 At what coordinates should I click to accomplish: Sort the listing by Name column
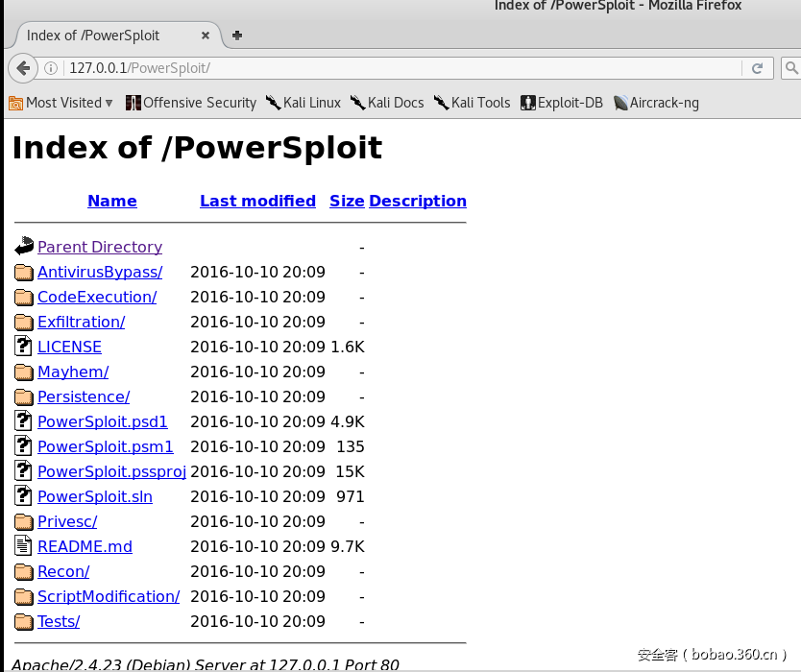pyautogui.click(x=111, y=201)
